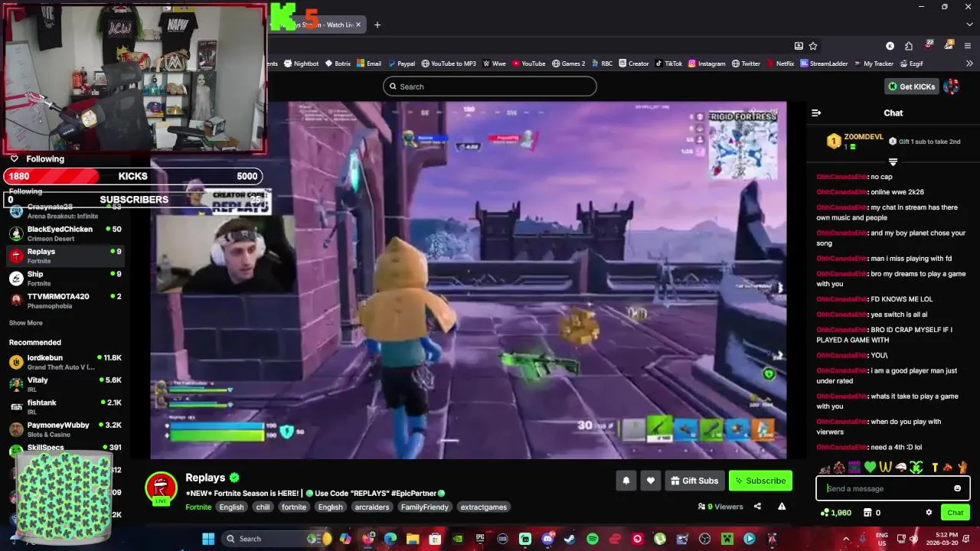Show hidden system tray icons arrow
This screenshot has width=980, height=551.
pyautogui.click(x=846, y=539)
